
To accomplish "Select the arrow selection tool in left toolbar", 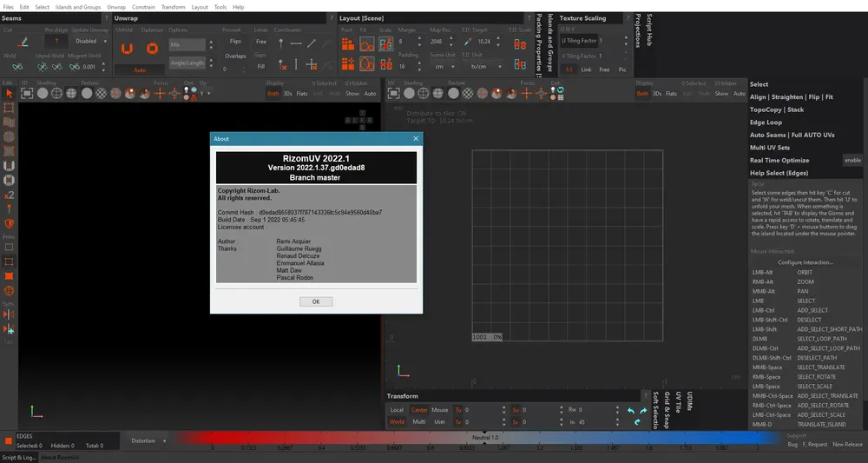I will [x=9, y=94].
